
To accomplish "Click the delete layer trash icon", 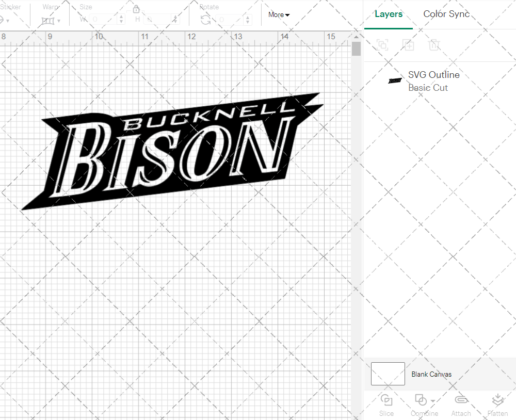I will (434, 45).
